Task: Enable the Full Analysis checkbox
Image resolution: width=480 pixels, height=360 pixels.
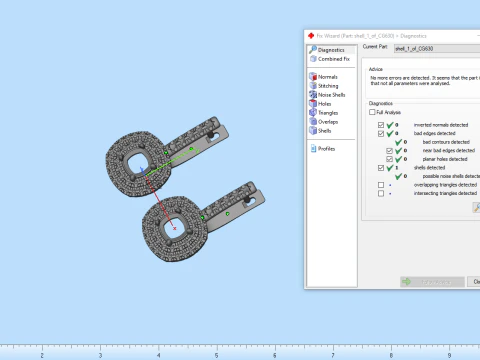Action: 372,112
